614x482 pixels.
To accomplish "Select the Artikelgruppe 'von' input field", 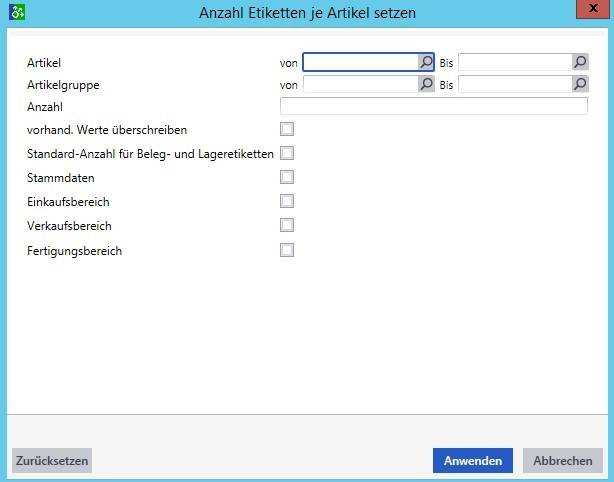I will (360, 85).
